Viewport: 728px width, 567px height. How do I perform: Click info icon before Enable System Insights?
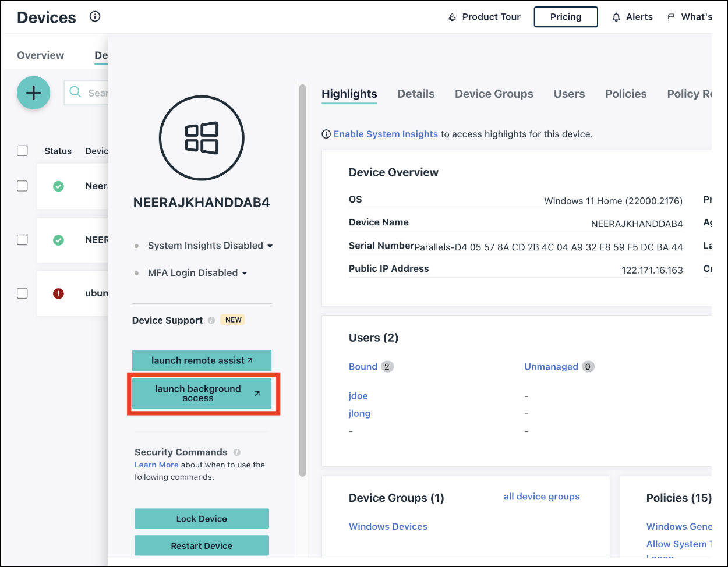(x=326, y=134)
